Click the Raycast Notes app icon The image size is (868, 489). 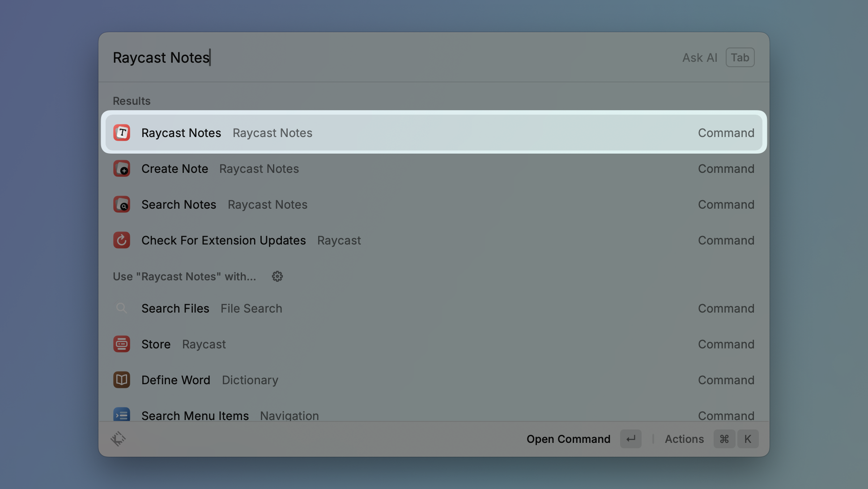click(122, 133)
